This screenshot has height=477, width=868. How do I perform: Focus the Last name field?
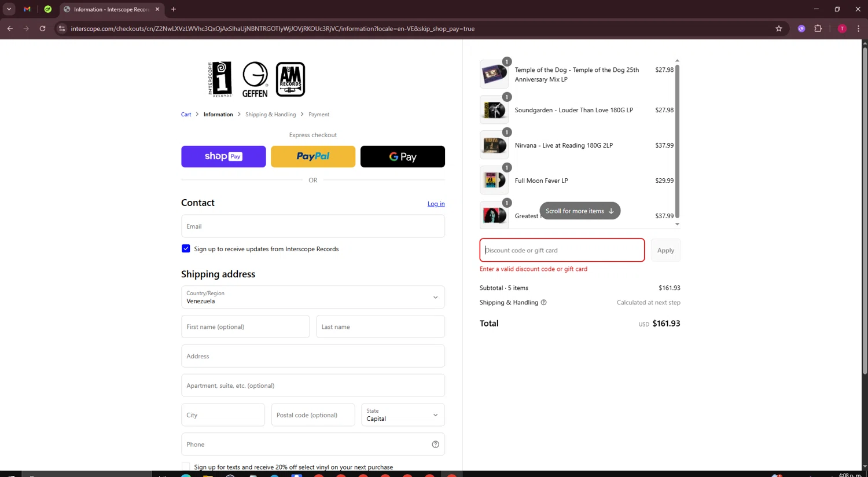[380, 326]
